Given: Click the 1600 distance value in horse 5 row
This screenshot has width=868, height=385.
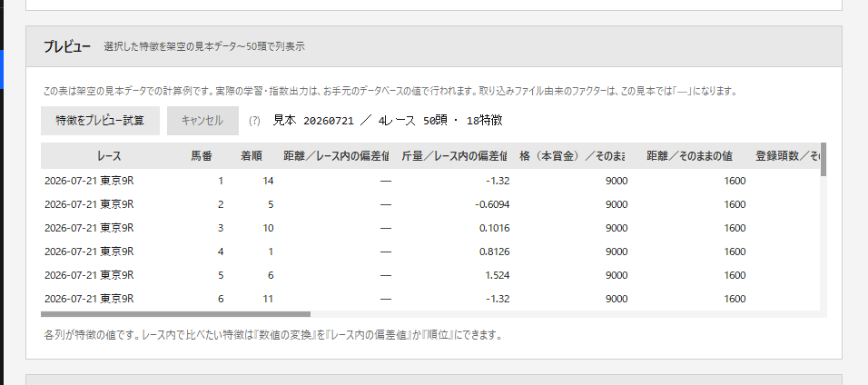Looking at the screenshot, I should pyautogui.click(x=735, y=275).
